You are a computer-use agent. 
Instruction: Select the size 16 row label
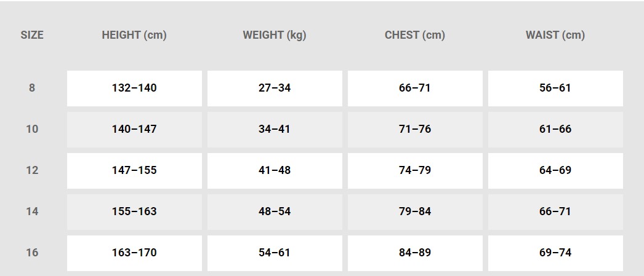point(32,253)
